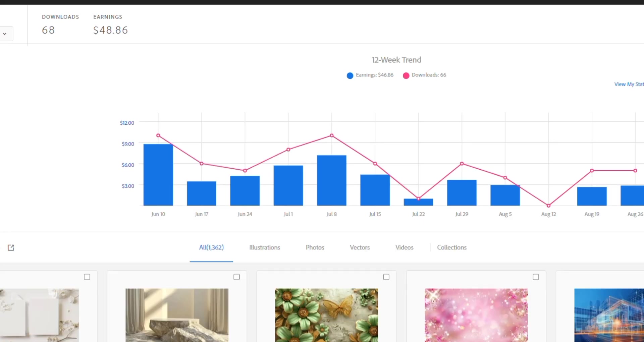Image resolution: width=644 pixels, height=342 pixels.
Task: Open the View My Stats link
Action: tap(629, 84)
